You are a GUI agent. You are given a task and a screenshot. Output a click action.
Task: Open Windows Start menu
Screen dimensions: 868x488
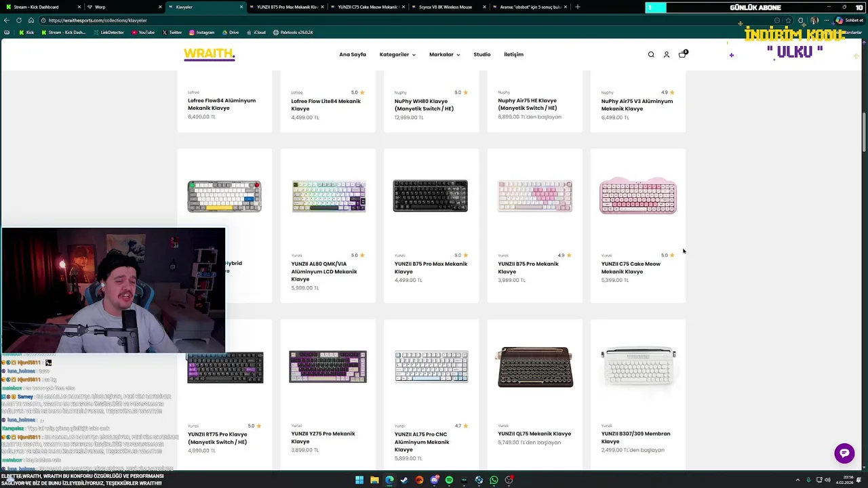(x=359, y=480)
